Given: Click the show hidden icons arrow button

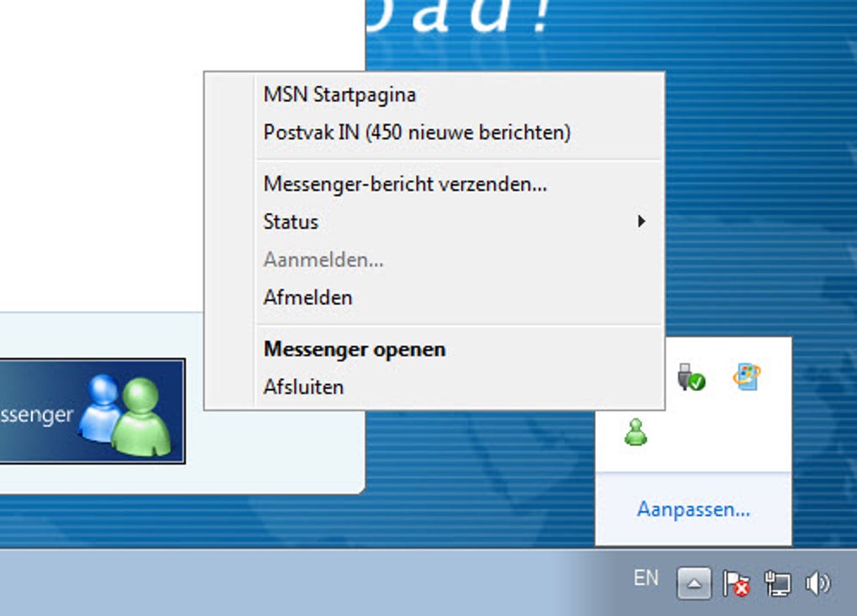Looking at the screenshot, I should tap(694, 583).
